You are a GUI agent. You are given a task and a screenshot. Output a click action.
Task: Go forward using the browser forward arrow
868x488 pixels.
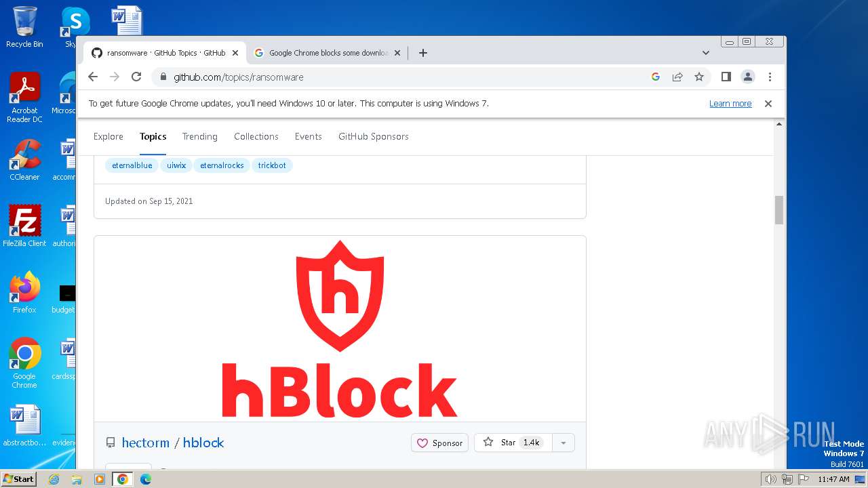(115, 77)
